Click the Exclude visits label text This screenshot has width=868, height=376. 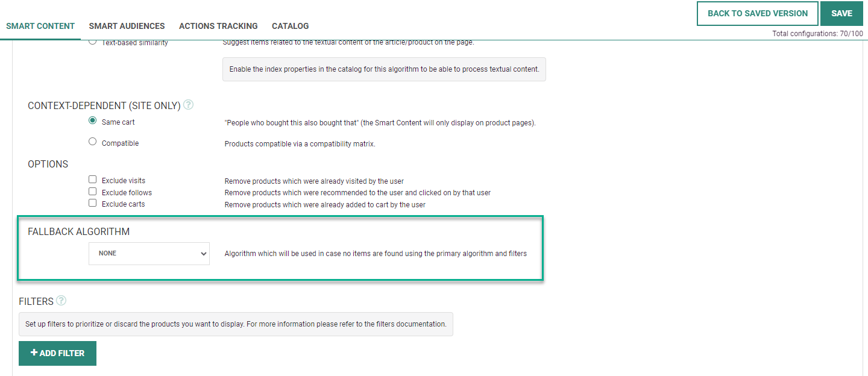coord(124,181)
